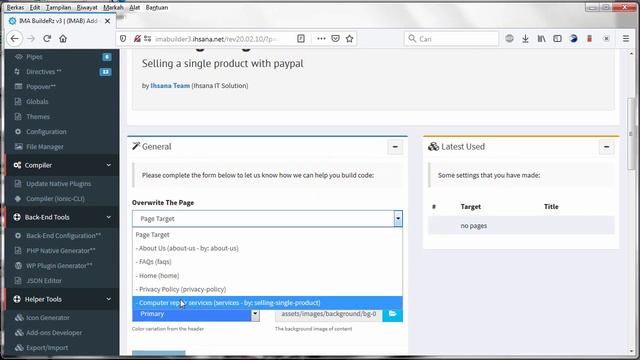Open Back-End Configuration item
640x360 pixels.
tap(62, 236)
